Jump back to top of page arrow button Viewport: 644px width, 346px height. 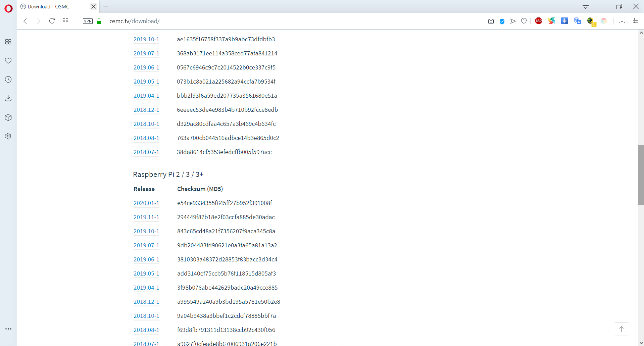pyautogui.click(x=622, y=329)
